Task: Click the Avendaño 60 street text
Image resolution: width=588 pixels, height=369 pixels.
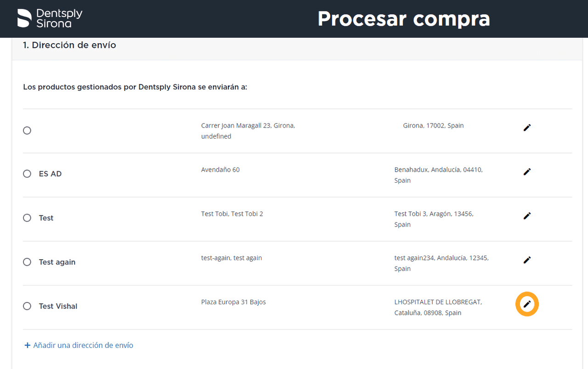Action: pyautogui.click(x=220, y=170)
